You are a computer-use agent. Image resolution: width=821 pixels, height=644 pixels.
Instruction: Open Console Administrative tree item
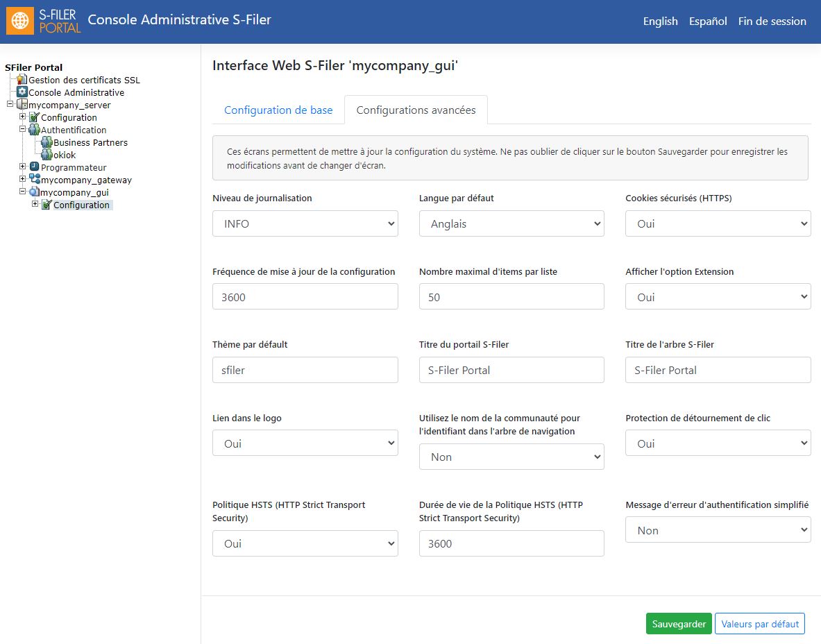click(x=76, y=93)
